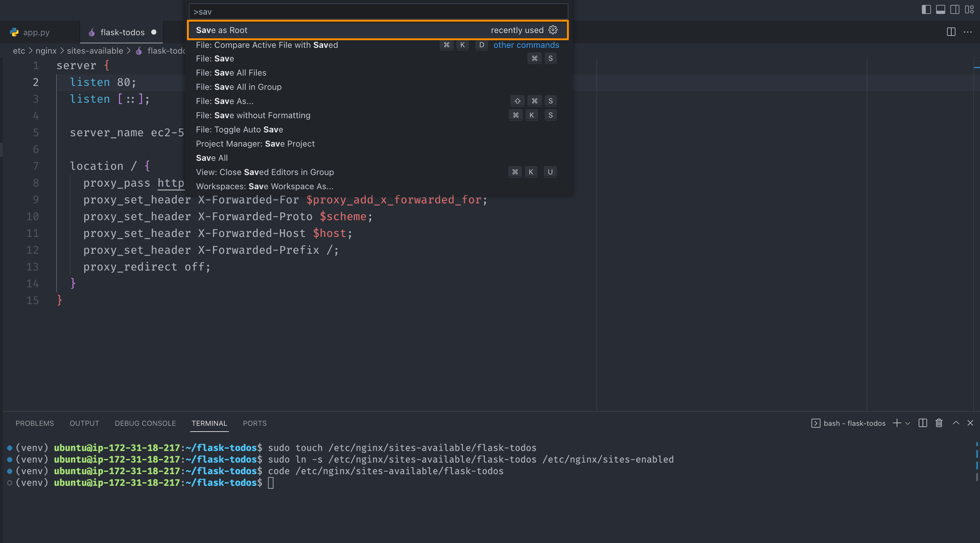Click 'code /etc/nginx' terminal command line

click(385, 471)
